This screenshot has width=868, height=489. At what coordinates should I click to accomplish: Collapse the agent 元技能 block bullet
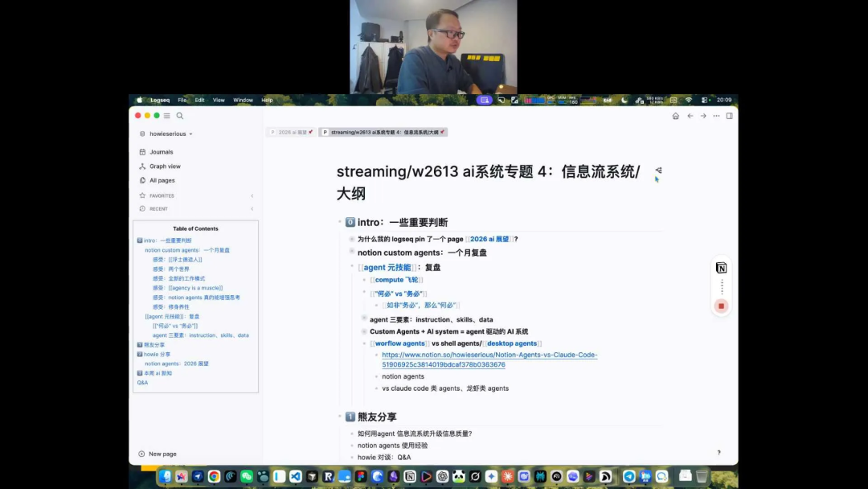[x=352, y=266]
